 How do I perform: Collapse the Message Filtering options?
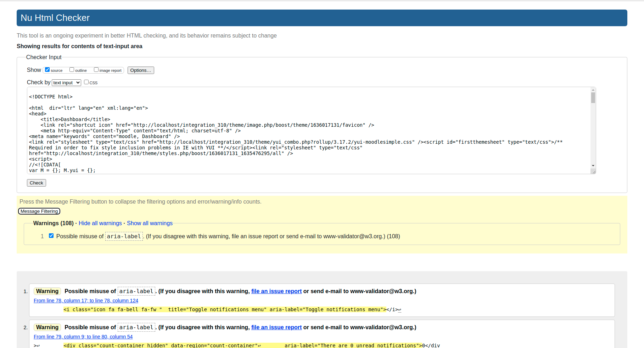click(39, 211)
